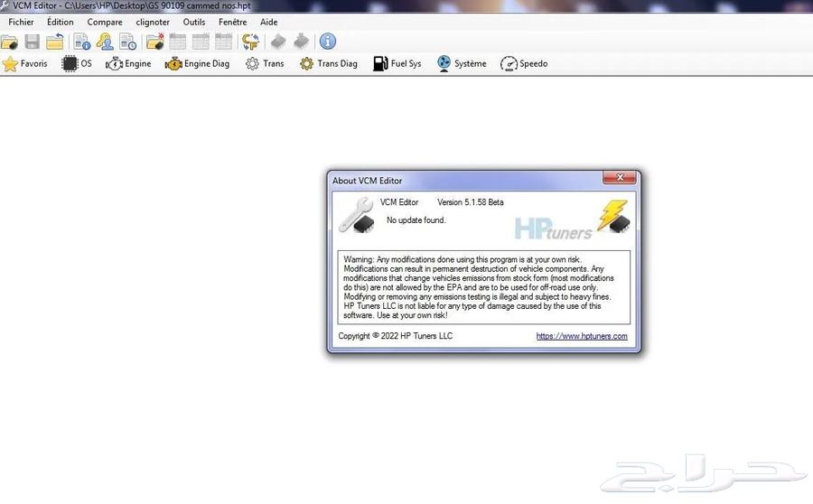Click the first grayed-out table icon

pos(178,42)
